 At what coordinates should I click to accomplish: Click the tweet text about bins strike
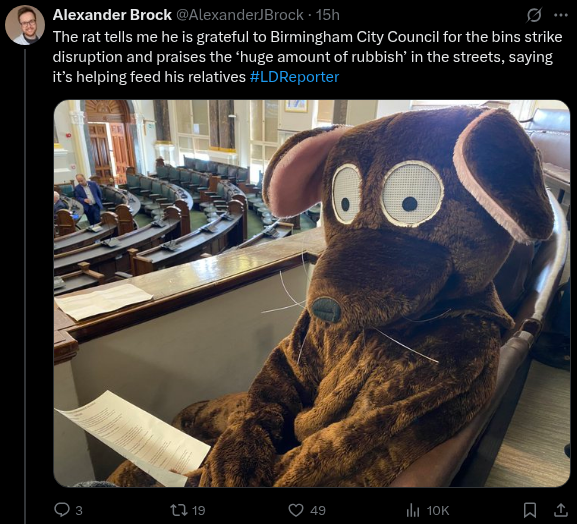click(308, 57)
